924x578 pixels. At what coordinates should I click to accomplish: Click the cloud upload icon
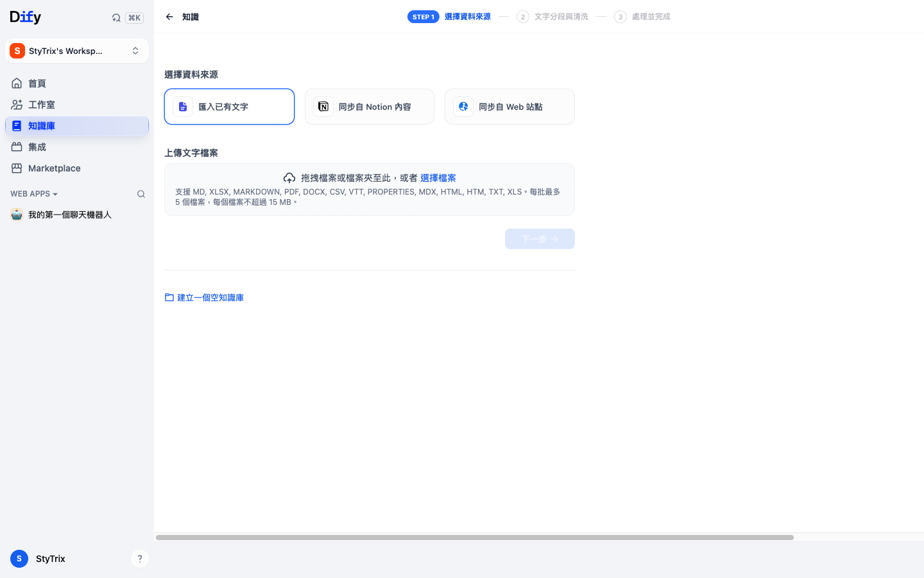point(289,178)
